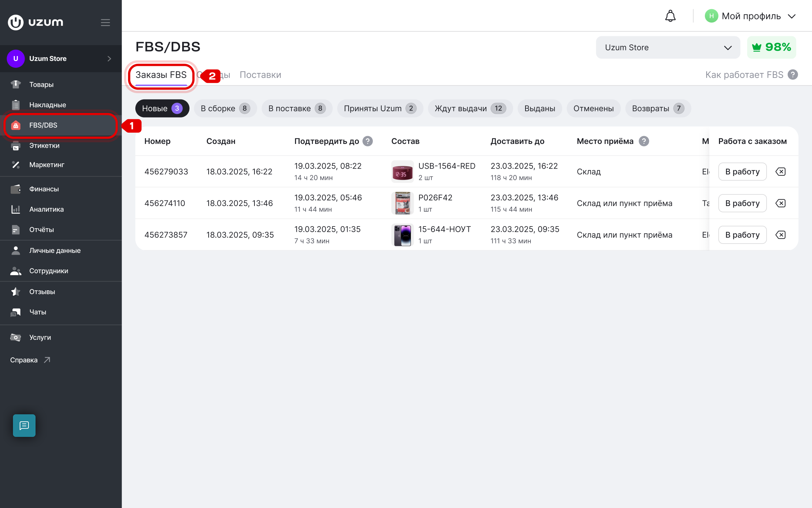Select the Заказы FBS tab

[161, 75]
